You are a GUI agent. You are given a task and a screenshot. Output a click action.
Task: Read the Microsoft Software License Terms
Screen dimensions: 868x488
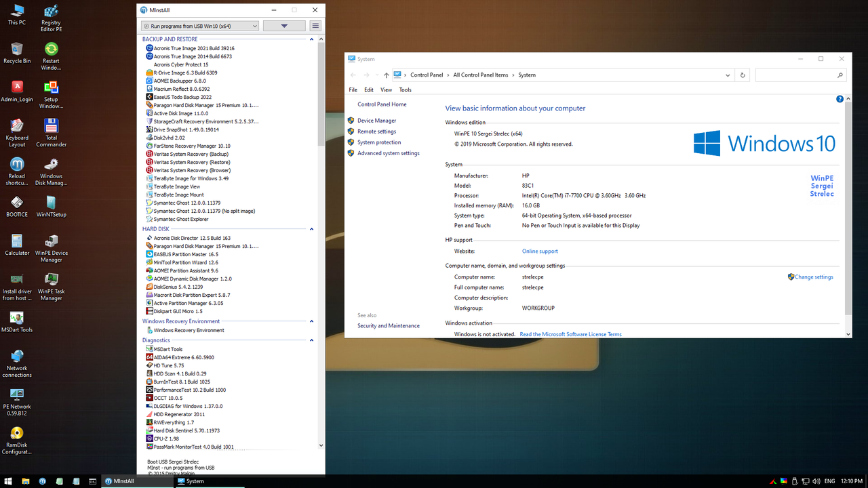point(570,334)
